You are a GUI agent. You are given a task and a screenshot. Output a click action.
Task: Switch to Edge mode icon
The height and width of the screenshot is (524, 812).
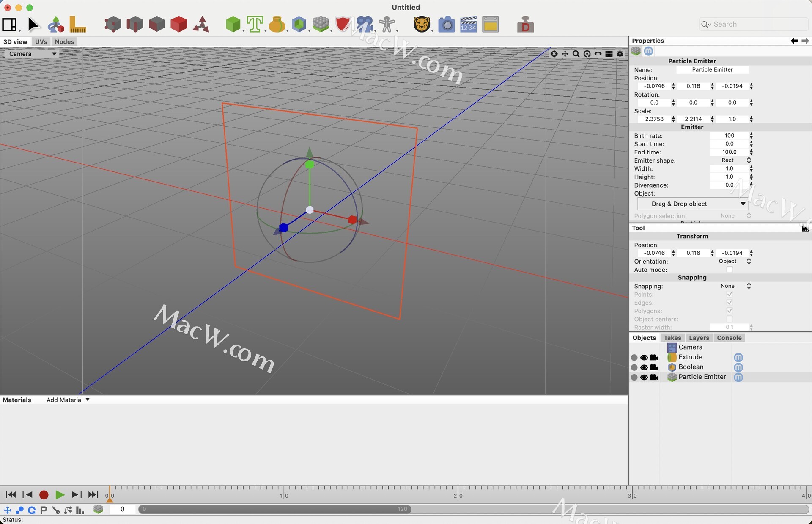(135, 25)
